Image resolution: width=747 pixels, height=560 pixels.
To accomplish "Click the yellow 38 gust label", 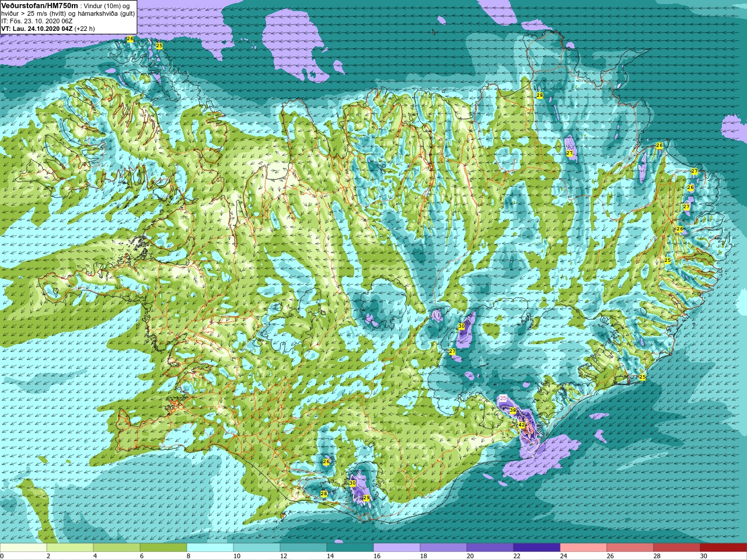I will (513, 411).
